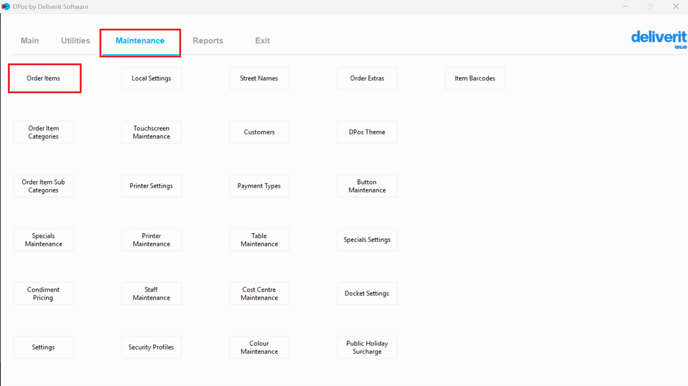Click the deliverit logo
Screen dimensions: 688x386
(x=659, y=39)
